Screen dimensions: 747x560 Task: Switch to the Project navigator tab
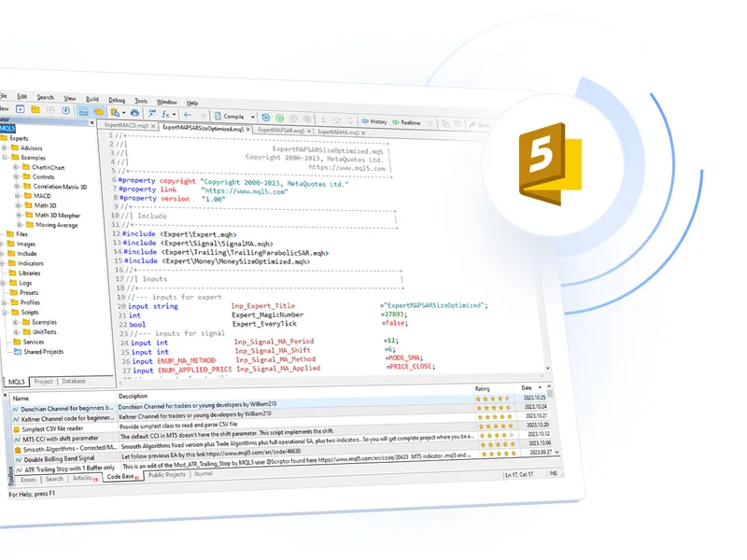click(x=43, y=382)
